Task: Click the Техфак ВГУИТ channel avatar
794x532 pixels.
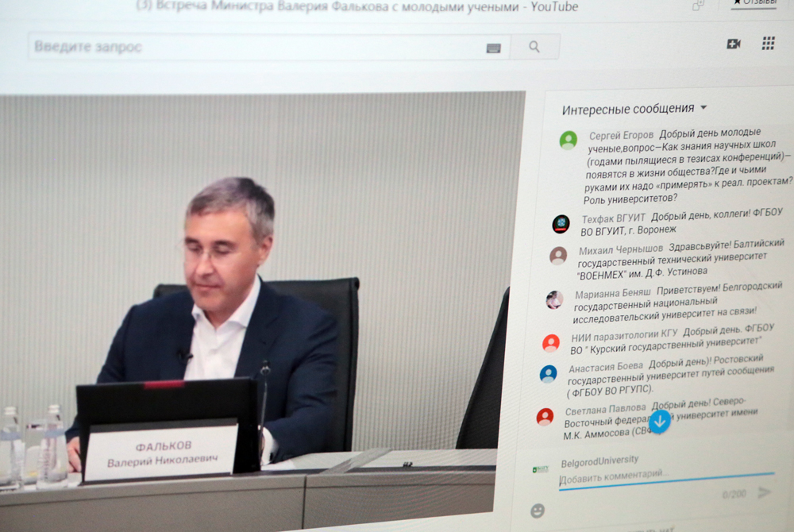Action: [x=561, y=224]
